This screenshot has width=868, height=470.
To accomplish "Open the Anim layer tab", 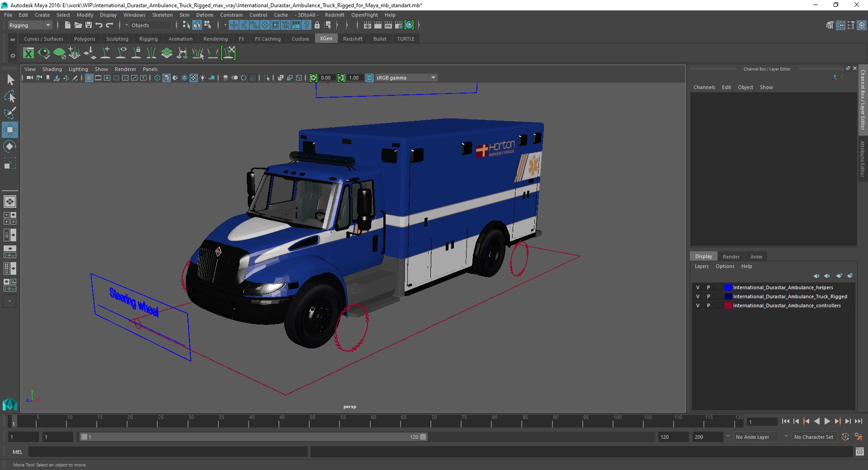I will pyautogui.click(x=756, y=257).
